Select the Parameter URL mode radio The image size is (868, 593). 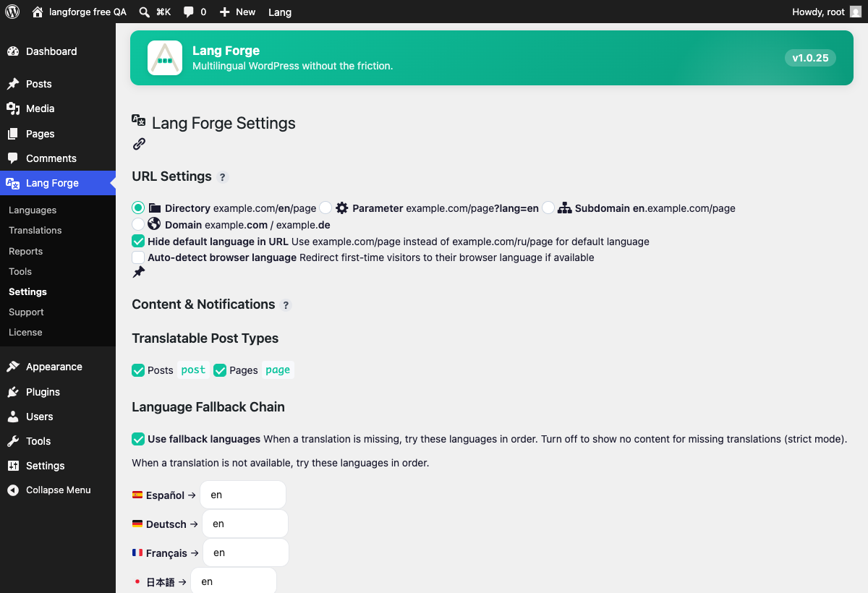click(325, 208)
